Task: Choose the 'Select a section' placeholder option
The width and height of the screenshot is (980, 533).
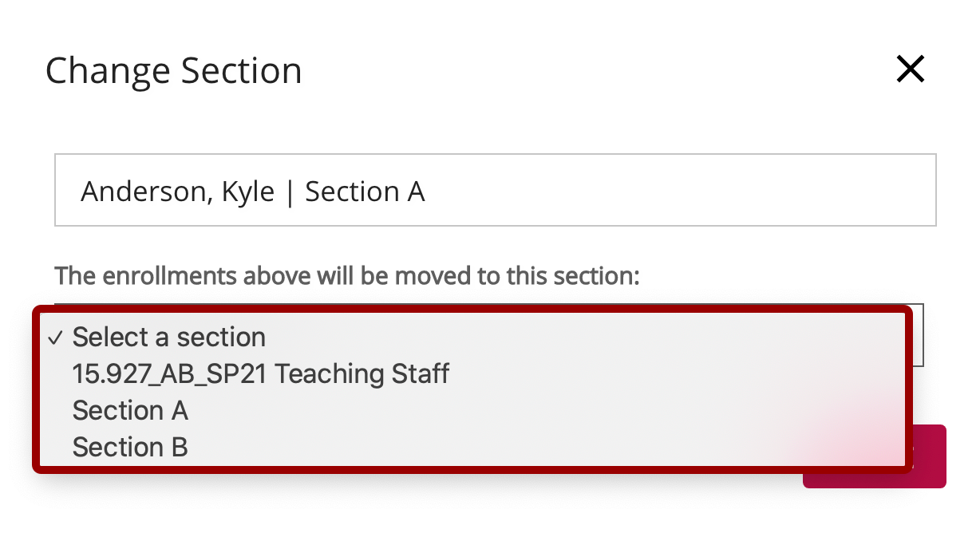Action: coord(169,338)
